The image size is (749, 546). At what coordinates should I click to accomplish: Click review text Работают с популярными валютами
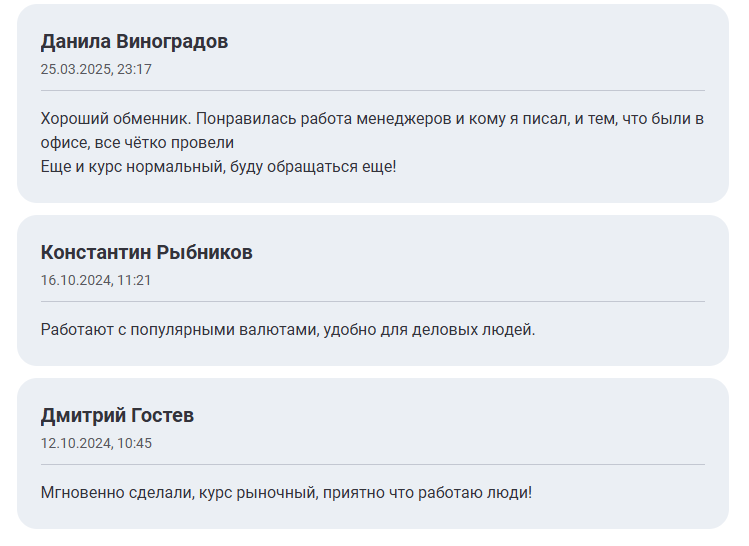coord(288,330)
